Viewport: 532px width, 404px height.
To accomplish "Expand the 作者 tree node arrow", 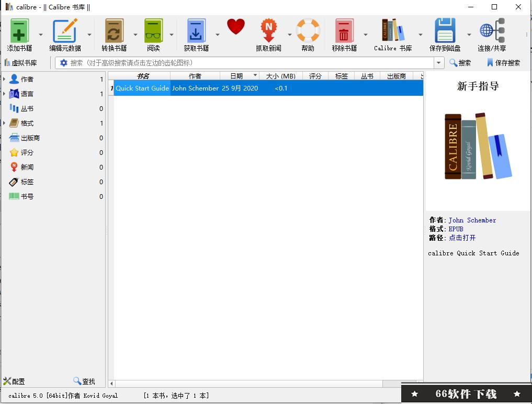I will click(4, 79).
